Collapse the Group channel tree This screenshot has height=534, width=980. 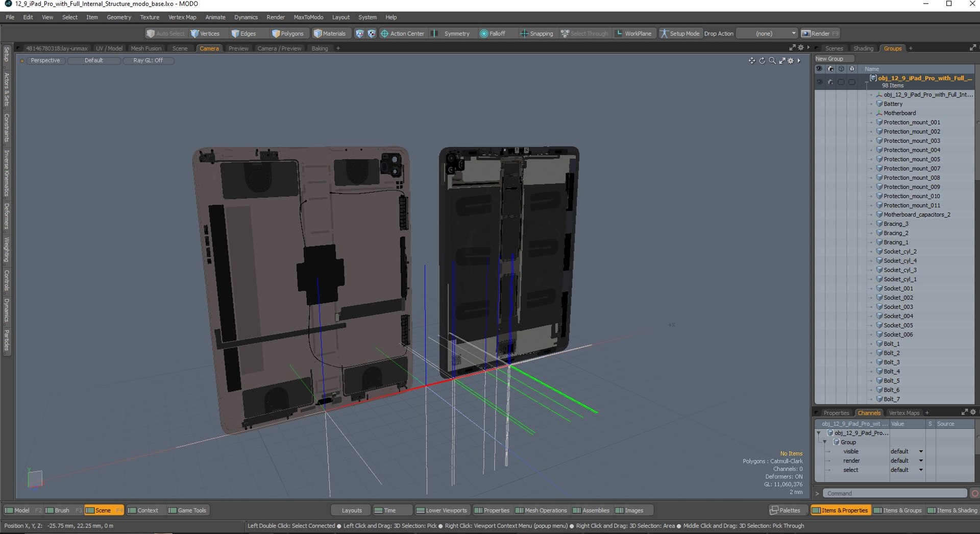pyautogui.click(x=825, y=442)
